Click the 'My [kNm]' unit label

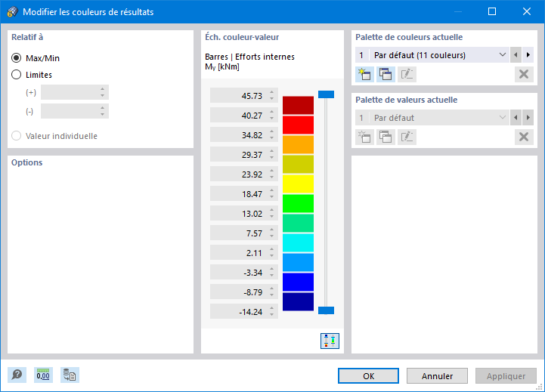pos(222,66)
